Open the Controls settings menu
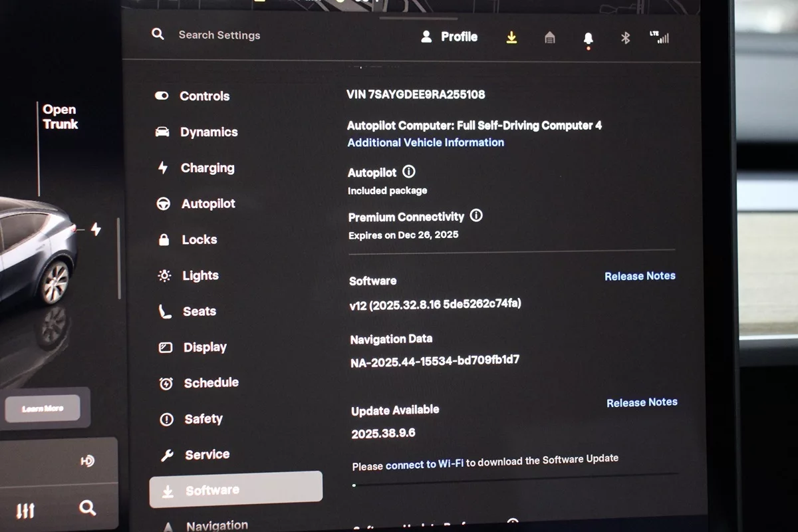Image resolution: width=798 pixels, height=532 pixels. pyautogui.click(x=203, y=96)
